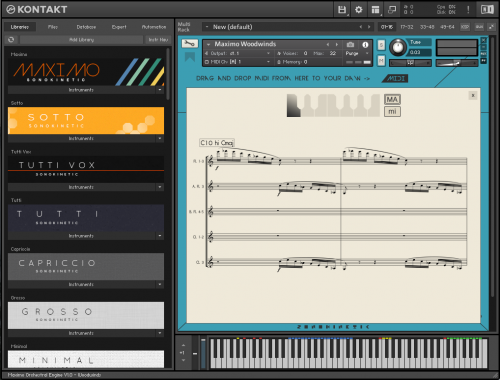Show multi rack page 49-64
The width and height of the screenshot is (500, 380).
point(447,27)
